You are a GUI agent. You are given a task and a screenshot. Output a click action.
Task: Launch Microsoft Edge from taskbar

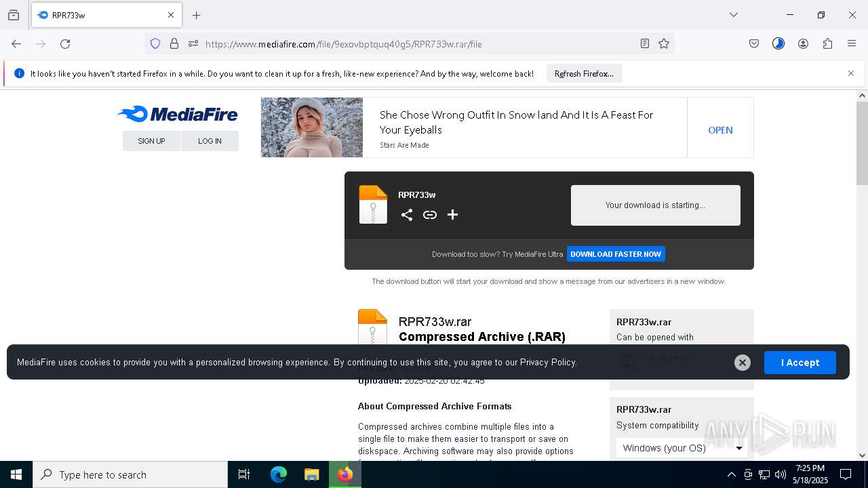279,474
